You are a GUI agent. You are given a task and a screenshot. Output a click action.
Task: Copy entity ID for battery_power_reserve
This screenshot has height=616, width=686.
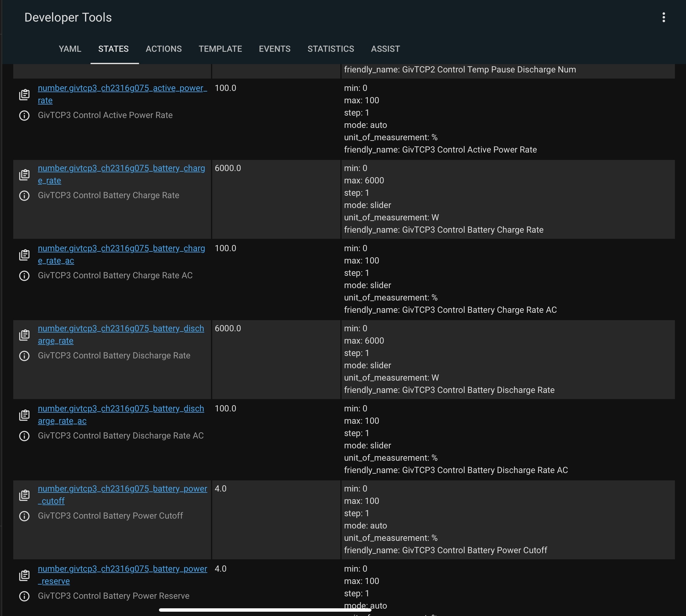pyautogui.click(x=24, y=575)
